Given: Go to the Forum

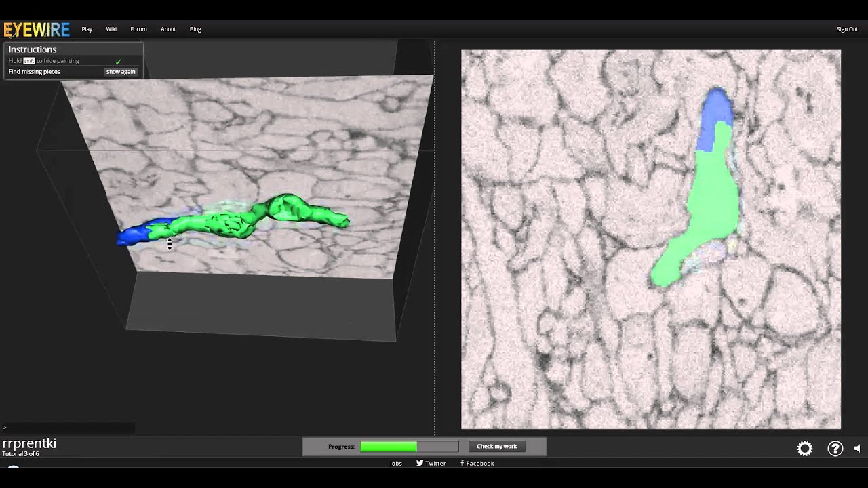Looking at the screenshot, I should (138, 29).
